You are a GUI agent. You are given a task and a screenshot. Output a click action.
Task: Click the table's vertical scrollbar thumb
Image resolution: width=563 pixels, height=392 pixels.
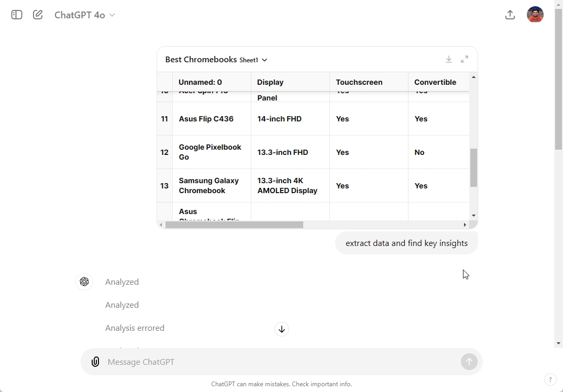point(473,167)
